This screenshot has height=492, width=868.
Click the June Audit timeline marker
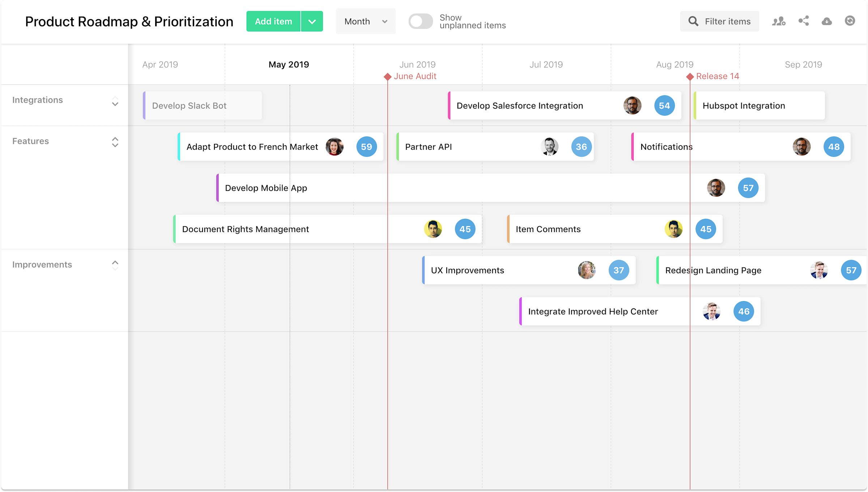click(387, 76)
